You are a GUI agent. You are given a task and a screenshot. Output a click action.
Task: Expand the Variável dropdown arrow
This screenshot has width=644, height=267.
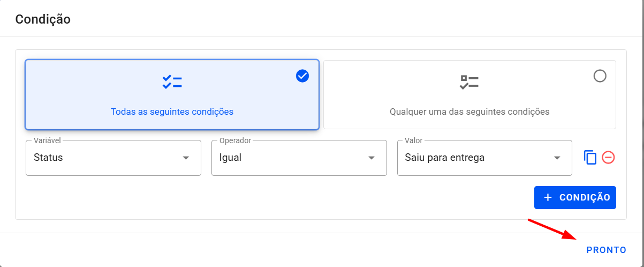[x=186, y=158]
